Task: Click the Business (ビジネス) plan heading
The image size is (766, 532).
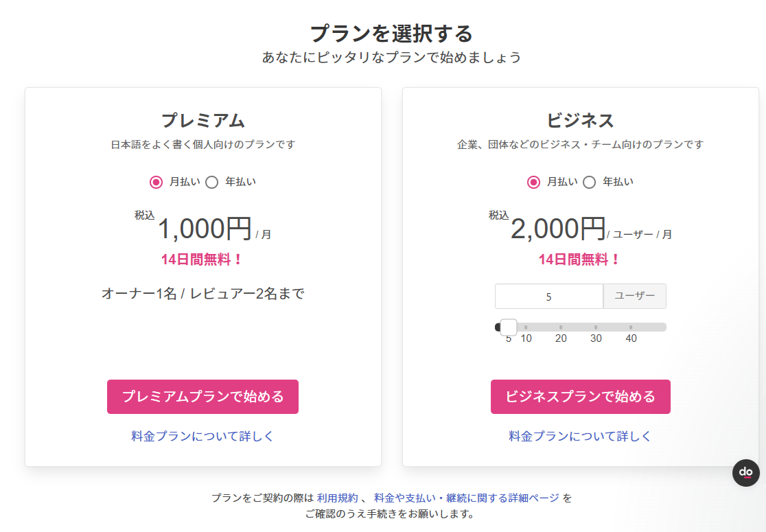Action: point(580,120)
